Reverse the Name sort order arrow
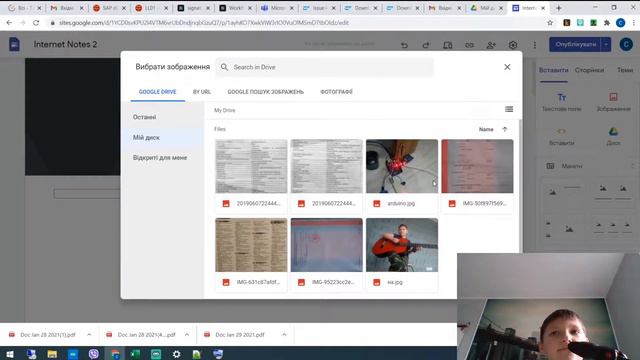This screenshot has width=640, height=360. click(505, 129)
